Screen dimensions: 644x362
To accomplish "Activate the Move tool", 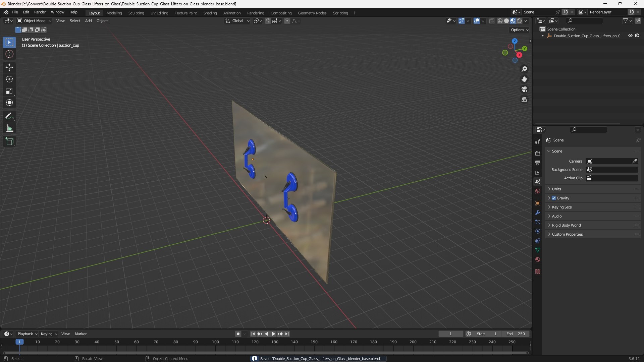I will point(9,67).
